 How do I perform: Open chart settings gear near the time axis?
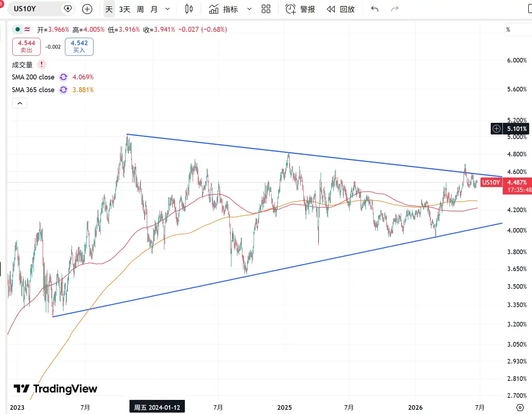click(x=520, y=407)
